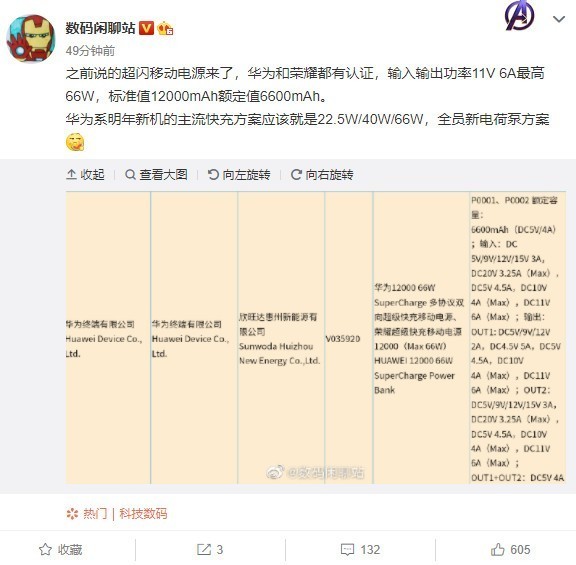
Task: Click the certification table image
Action: (x=316, y=338)
